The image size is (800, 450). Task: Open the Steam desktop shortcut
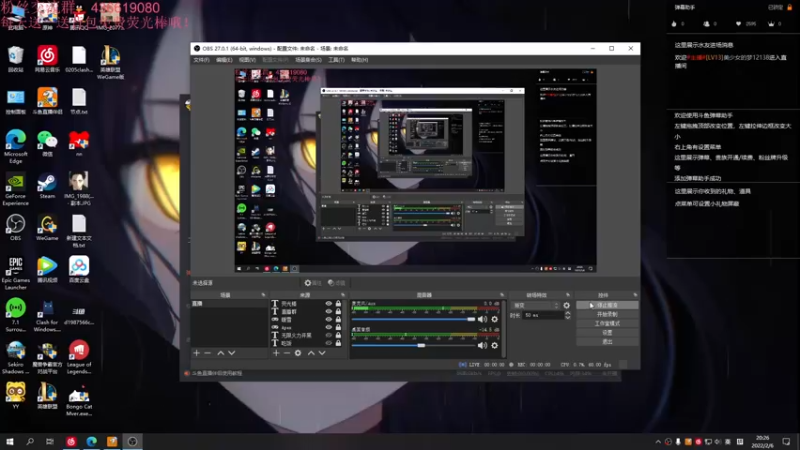[x=47, y=186]
